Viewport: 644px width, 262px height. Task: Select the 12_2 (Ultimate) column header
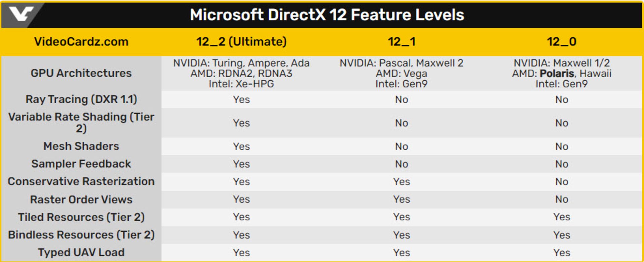(x=241, y=42)
